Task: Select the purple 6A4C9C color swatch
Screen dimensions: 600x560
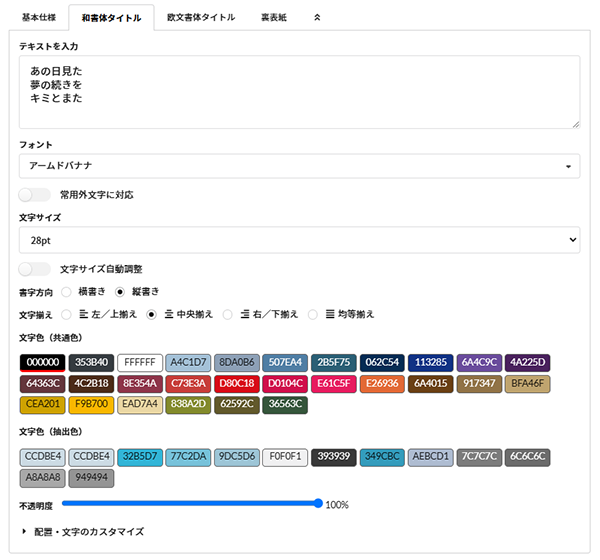Action: (481, 362)
